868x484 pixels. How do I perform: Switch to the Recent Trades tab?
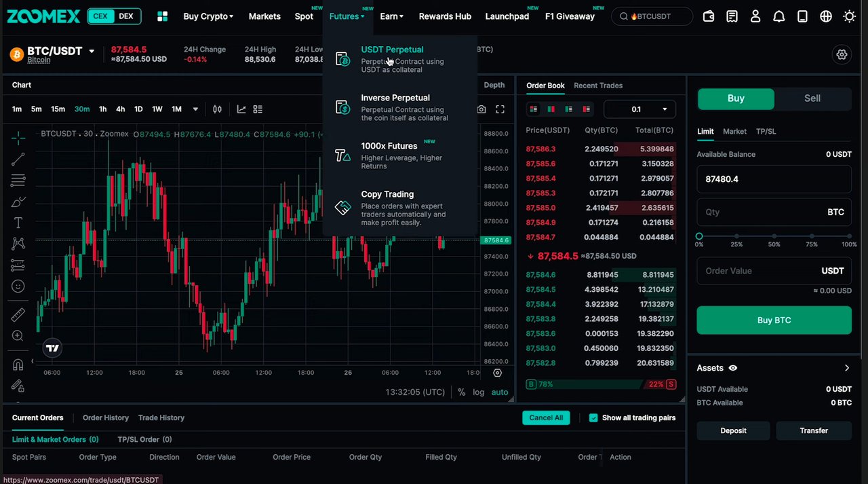click(598, 86)
